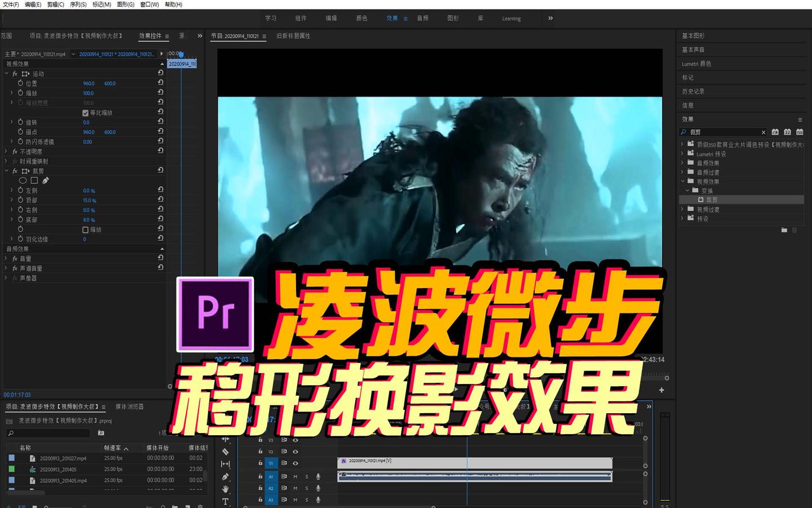Collapse the 裁剪 effect group
The image size is (812, 508).
[x=7, y=171]
